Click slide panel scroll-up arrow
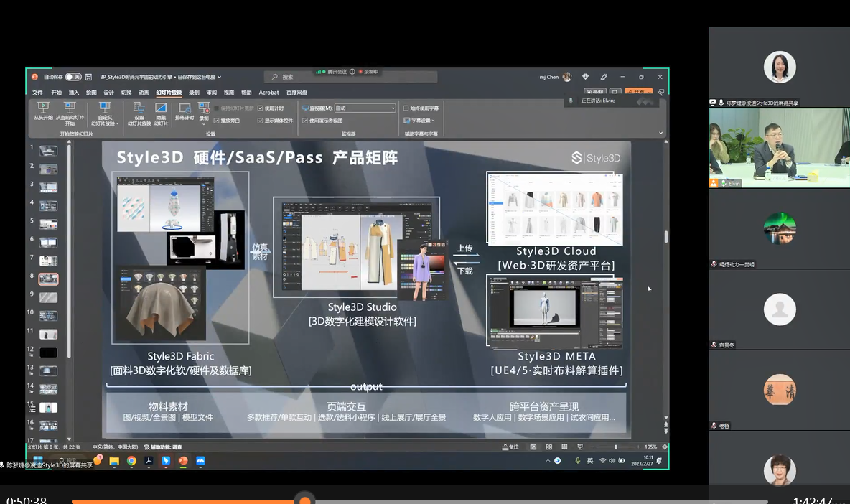Image resolution: width=850 pixels, height=504 pixels. click(x=69, y=142)
